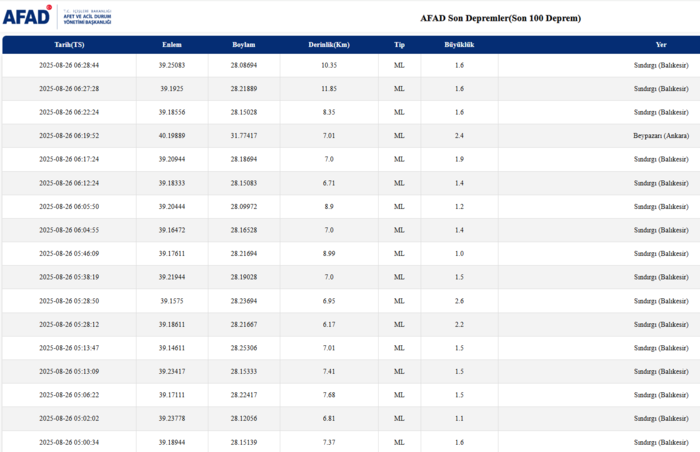The width and height of the screenshot is (700, 452).
Task: Click magnitude value 1.2
Action: pos(459,207)
